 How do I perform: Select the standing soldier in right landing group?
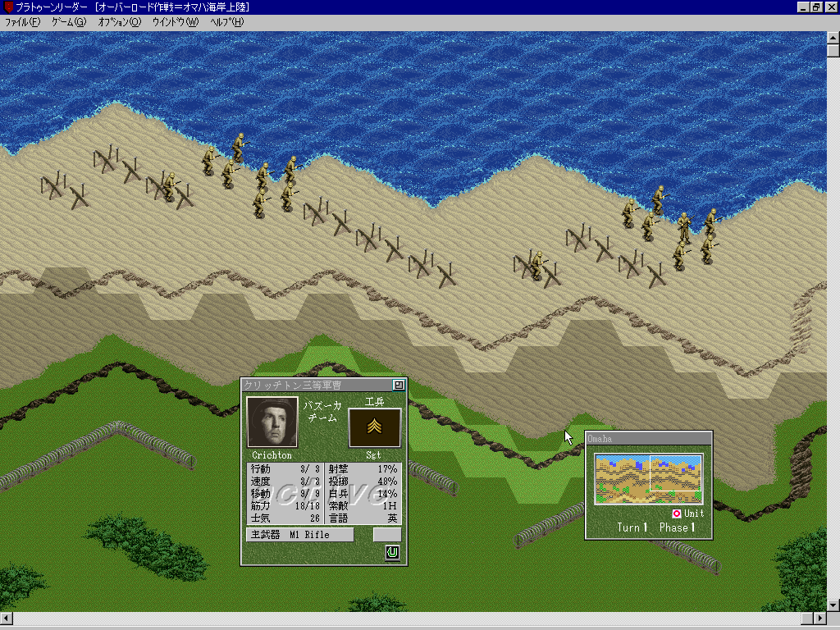coord(684,227)
